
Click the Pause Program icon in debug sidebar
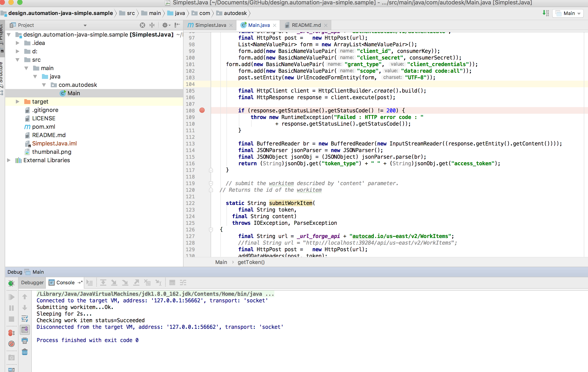[x=11, y=308]
